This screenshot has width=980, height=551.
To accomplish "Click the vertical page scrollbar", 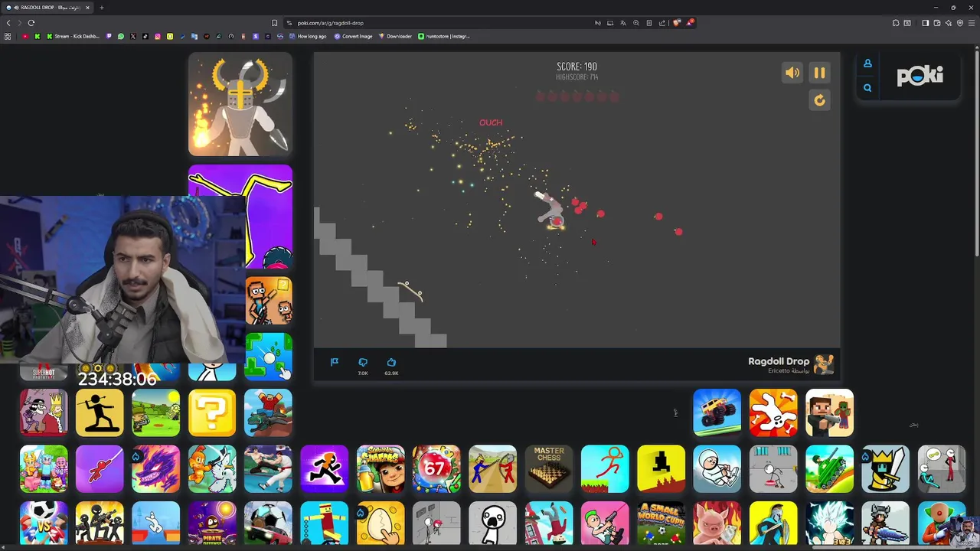I will pos(976,153).
